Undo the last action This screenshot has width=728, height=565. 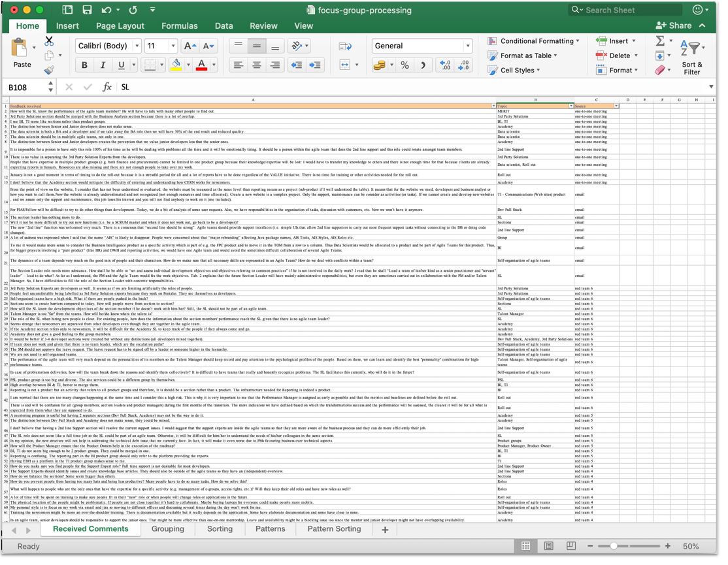(x=107, y=10)
